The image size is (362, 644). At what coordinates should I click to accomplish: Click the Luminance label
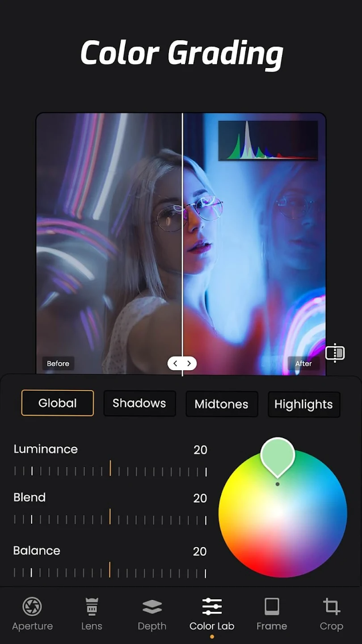pos(46,449)
